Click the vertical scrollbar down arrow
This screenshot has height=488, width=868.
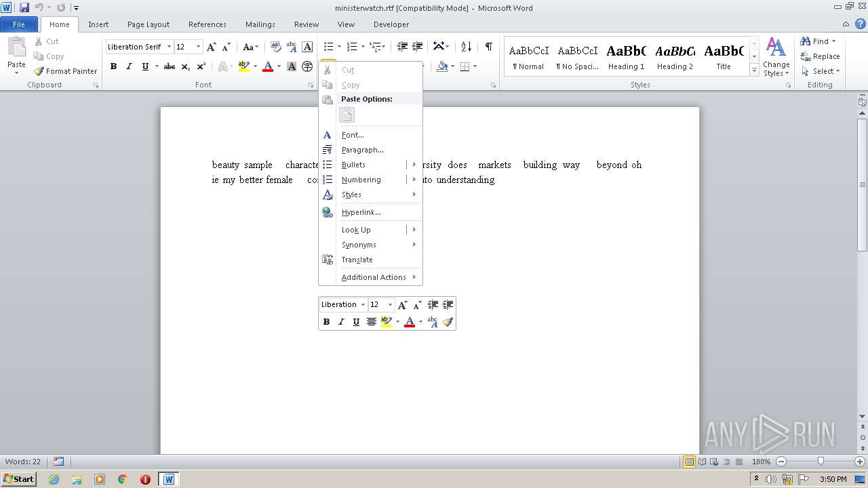tap(863, 416)
